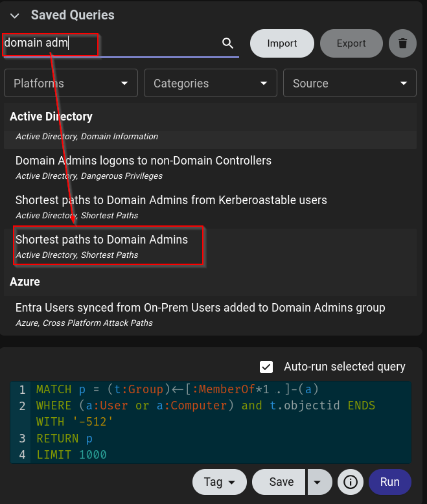The height and width of the screenshot is (504, 427).
Task: Click inside the Cypher query editor
Action: click(x=211, y=422)
